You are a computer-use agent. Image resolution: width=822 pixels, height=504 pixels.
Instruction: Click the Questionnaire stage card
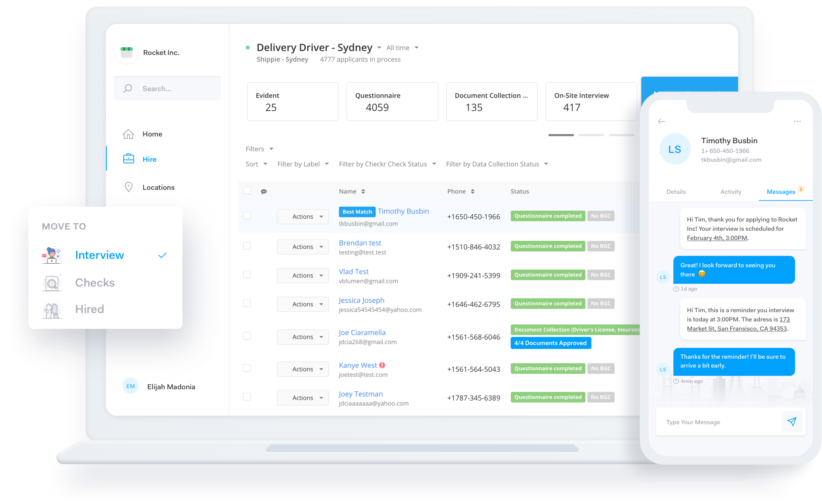coord(392,102)
